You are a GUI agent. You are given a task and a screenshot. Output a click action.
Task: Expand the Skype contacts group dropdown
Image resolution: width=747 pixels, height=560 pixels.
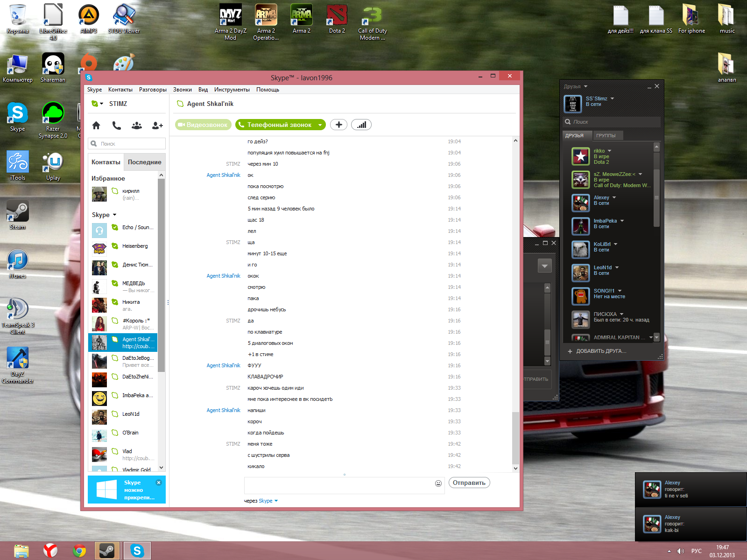114,215
